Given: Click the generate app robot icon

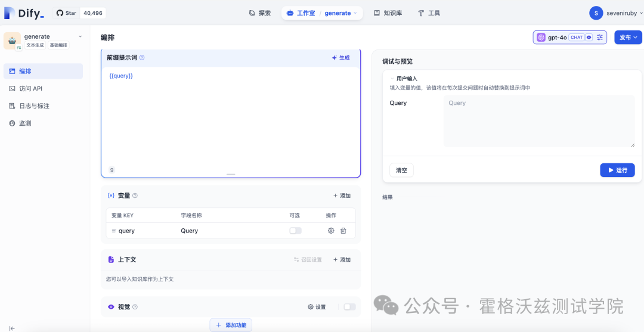Looking at the screenshot, I should click(13, 41).
